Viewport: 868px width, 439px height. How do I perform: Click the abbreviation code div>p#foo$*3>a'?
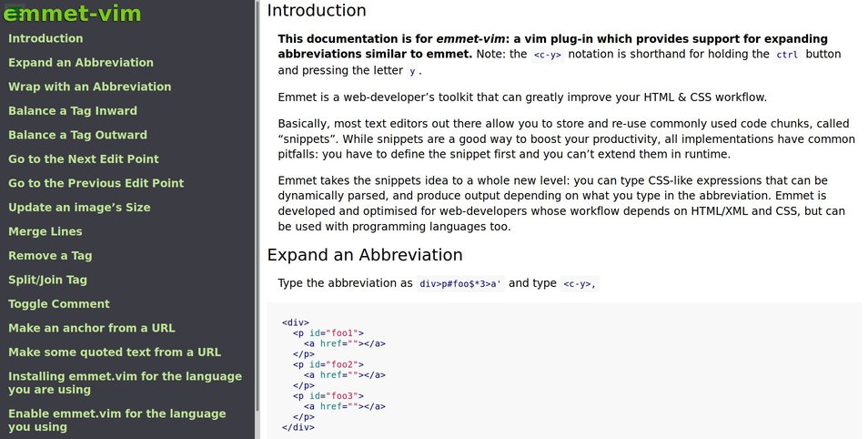[x=460, y=284]
